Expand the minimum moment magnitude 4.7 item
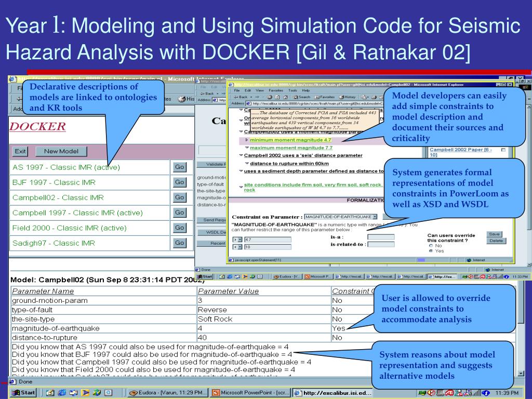 click(x=247, y=140)
